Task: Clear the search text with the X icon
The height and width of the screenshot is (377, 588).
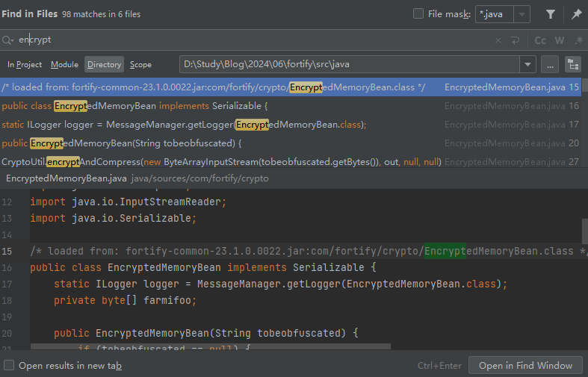Action: (498, 40)
